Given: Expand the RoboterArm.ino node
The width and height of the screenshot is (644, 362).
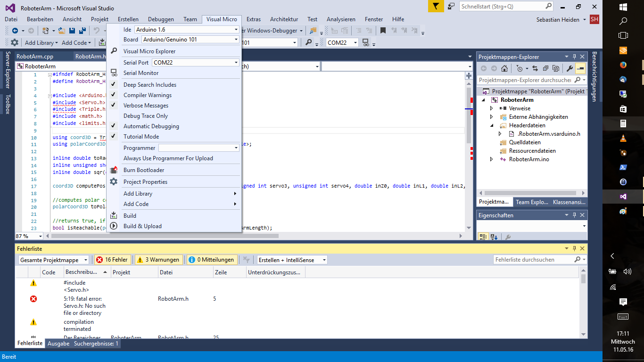Looking at the screenshot, I should click(492, 159).
